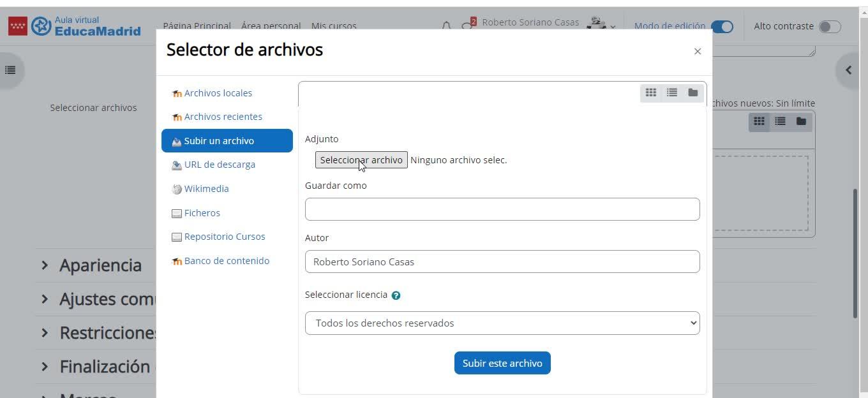This screenshot has height=398, width=868.
Task: Expand the Apariencia section
Action: 45,265
